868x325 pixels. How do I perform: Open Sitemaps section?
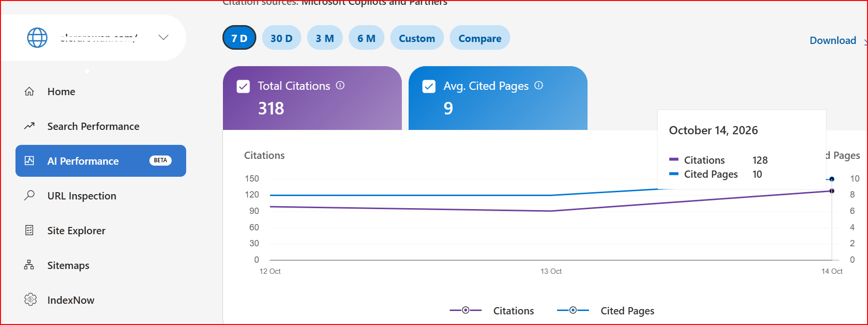tap(68, 266)
